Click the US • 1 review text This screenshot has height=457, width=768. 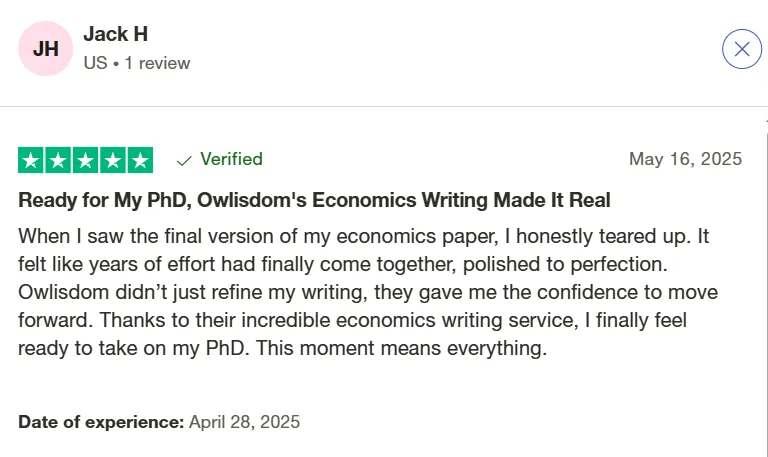pos(137,63)
